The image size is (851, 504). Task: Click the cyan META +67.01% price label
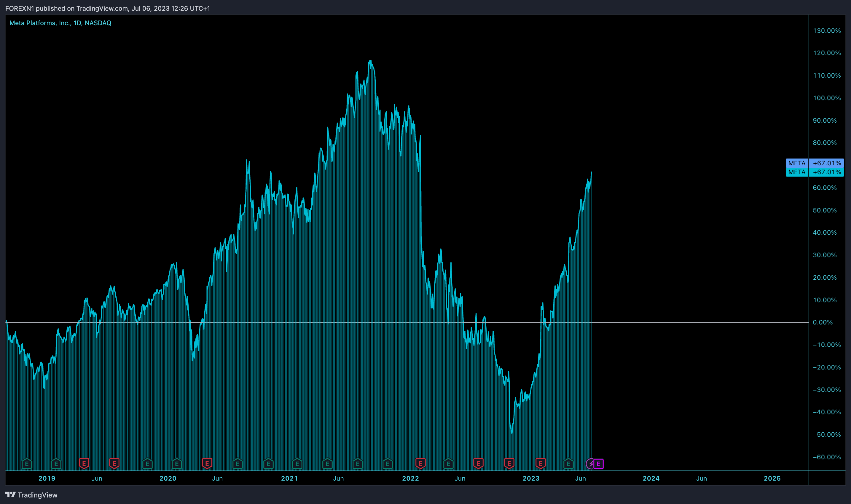tap(815, 172)
